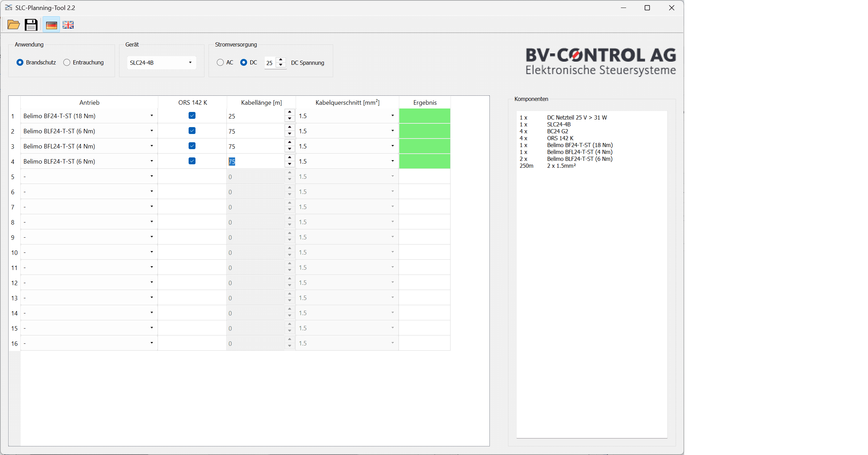868x455 pixels.
Task: Click the green Ergebnis cell of row 2
Action: click(x=425, y=131)
